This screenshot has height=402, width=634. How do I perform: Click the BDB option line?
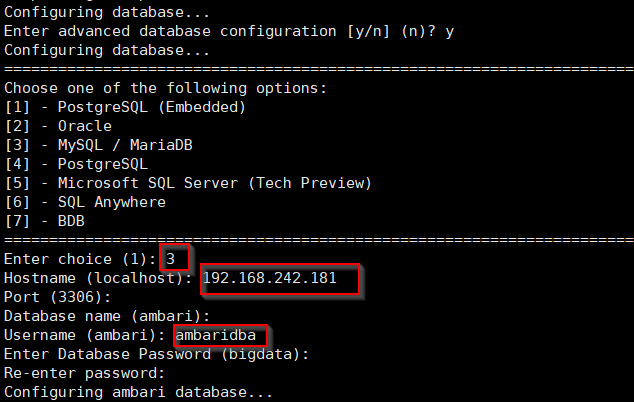pyautogui.click(x=44, y=221)
